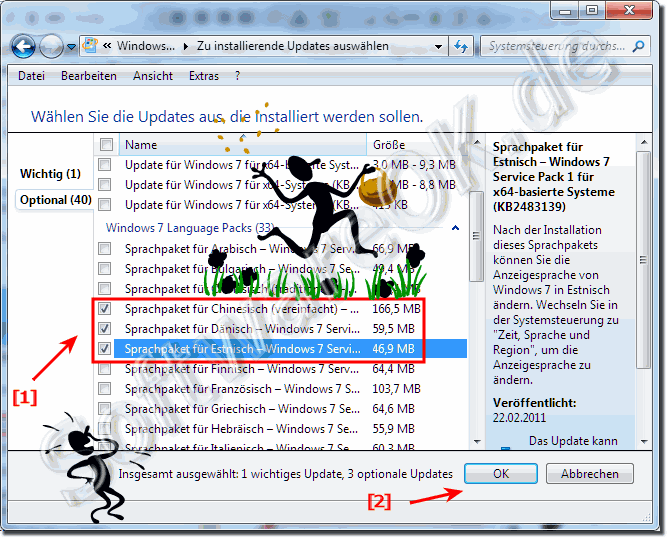Click the Veröffentlicht date 22.02.2011

tap(519, 418)
